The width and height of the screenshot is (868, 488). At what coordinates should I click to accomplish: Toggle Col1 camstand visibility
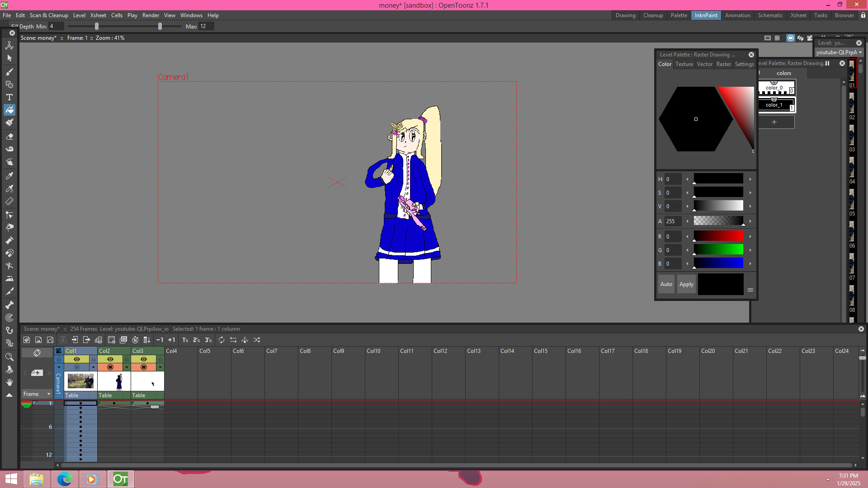pos(77,367)
